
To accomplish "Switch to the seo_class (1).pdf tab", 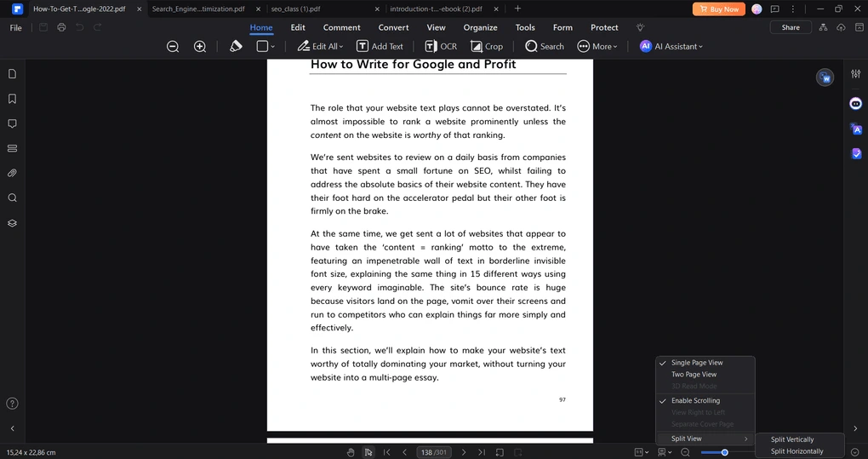I will (x=295, y=9).
